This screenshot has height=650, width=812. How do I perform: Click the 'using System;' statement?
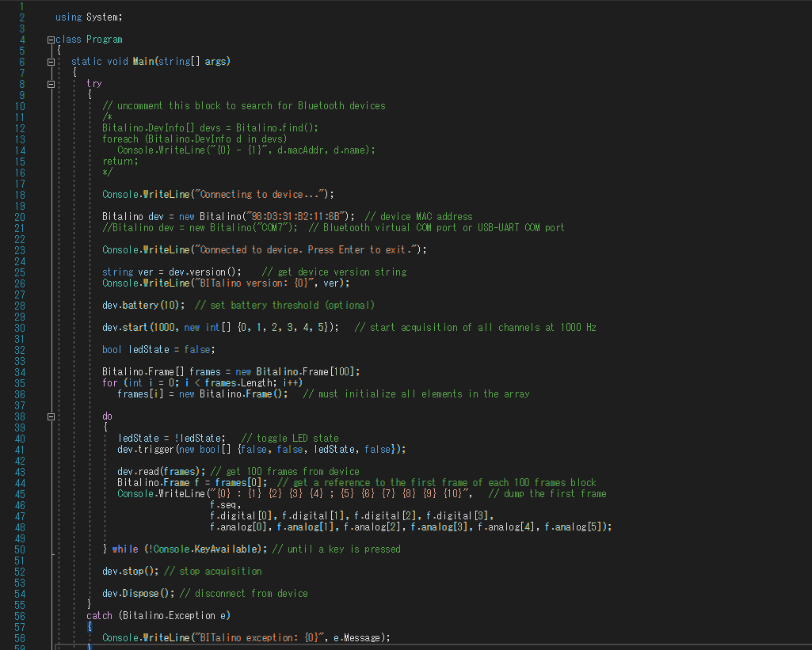coord(89,17)
